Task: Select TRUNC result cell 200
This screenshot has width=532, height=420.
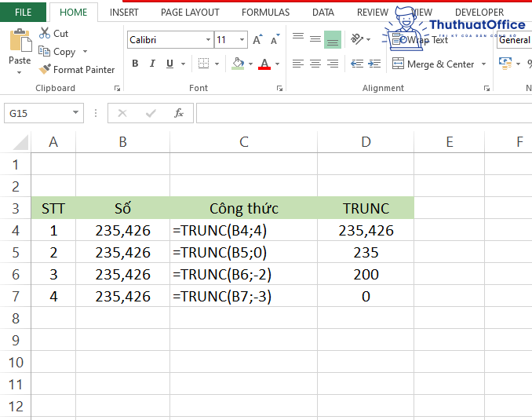Action: [x=366, y=274]
